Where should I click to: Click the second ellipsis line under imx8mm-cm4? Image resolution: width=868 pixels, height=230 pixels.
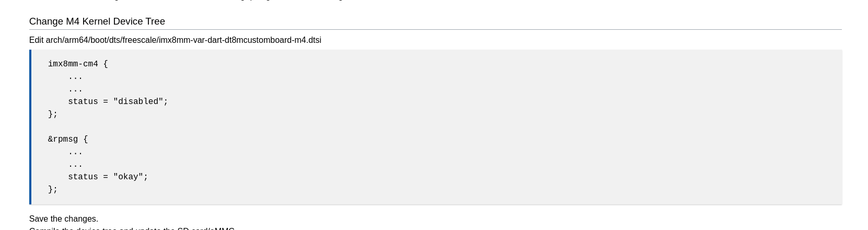pyautogui.click(x=75, y=89)
